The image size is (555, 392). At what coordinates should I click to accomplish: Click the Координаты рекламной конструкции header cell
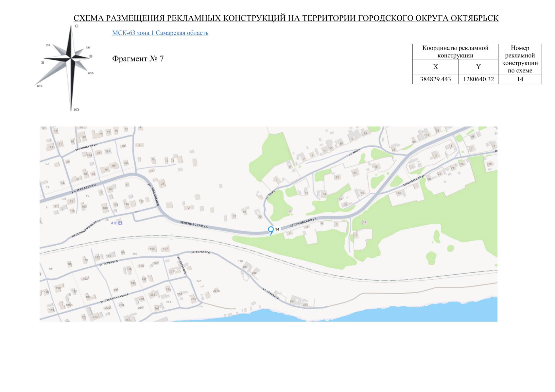(455, 52)
